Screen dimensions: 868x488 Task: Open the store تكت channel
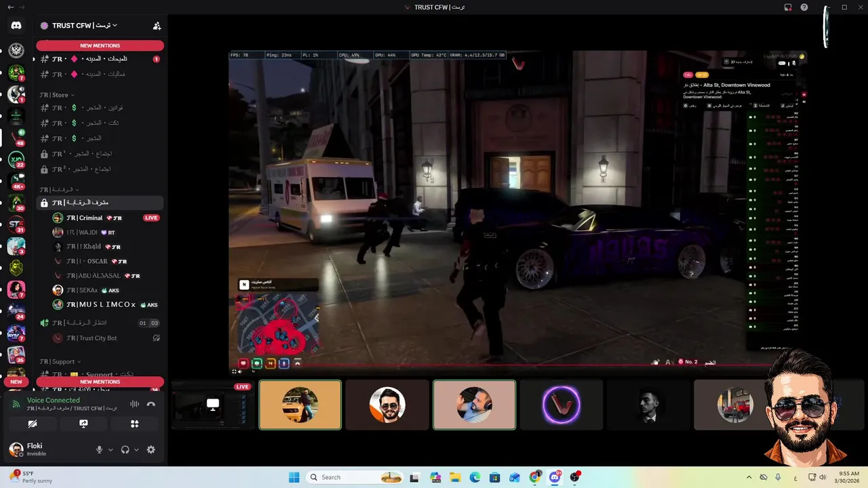click(x=100, y=123)
